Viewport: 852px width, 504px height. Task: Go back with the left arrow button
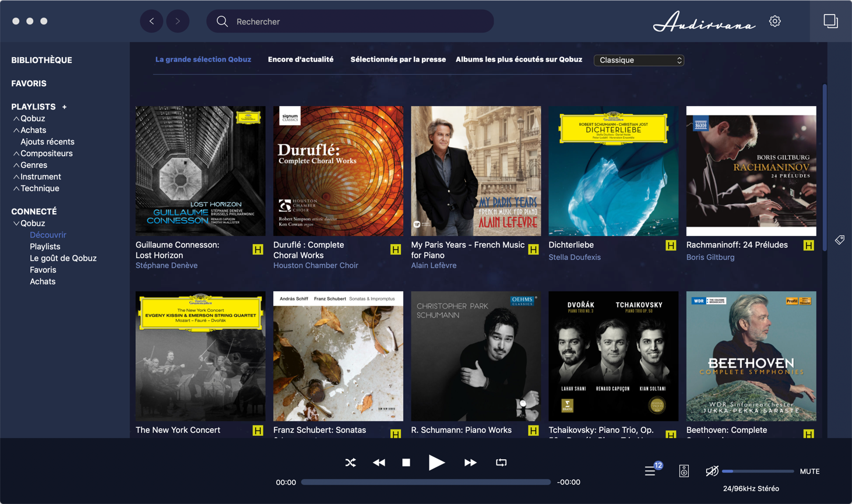[x=152, y=22]
